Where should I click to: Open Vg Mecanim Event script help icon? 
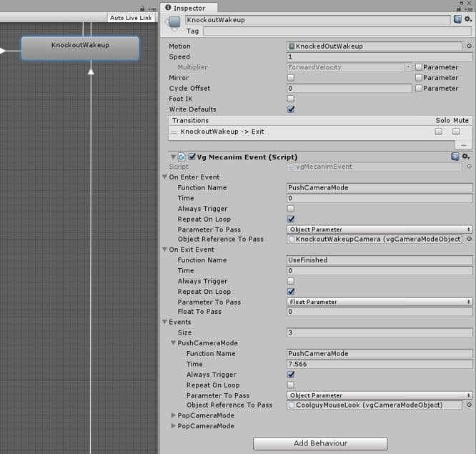click(455, 157)
